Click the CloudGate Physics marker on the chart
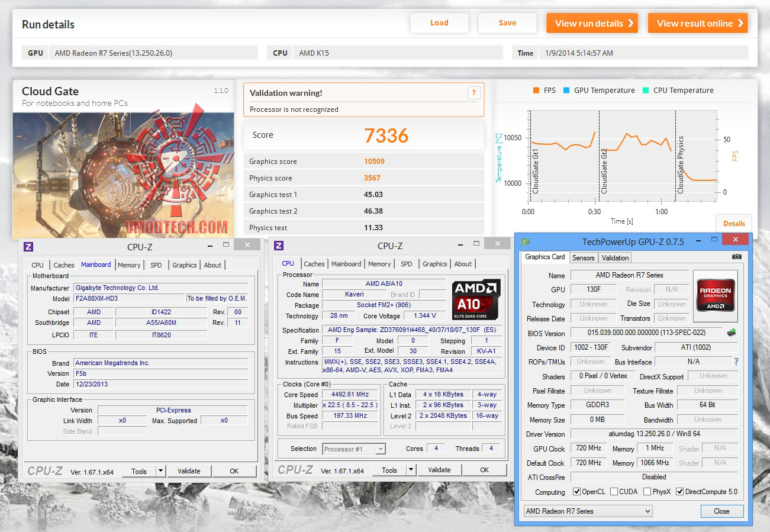This screenshot has height=532, width=770. tap(680, 165)
